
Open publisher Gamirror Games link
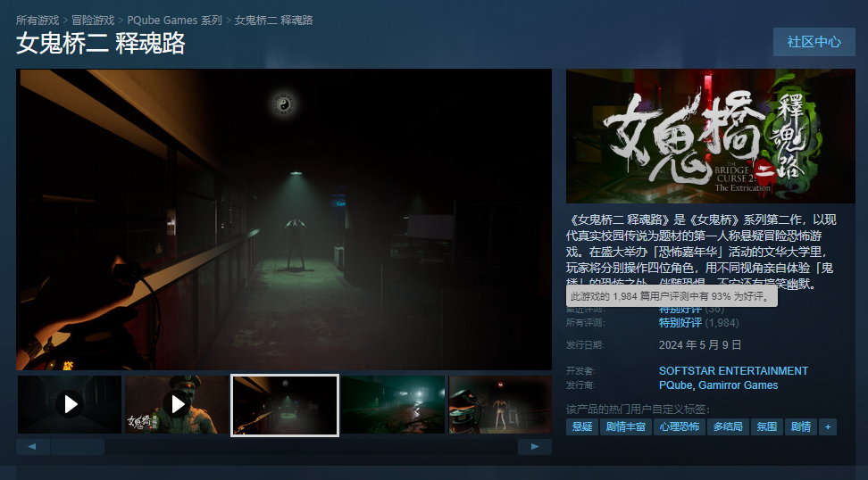pos(738,385)
